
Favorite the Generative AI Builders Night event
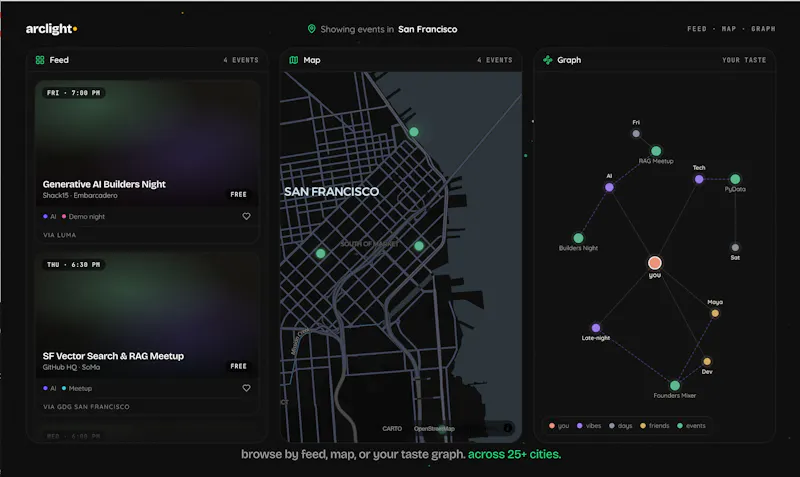246,216
